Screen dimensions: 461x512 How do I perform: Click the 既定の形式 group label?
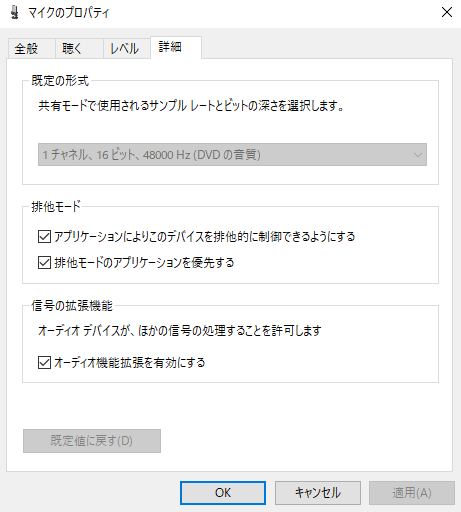pyautogui.click(x=60, y=81)
